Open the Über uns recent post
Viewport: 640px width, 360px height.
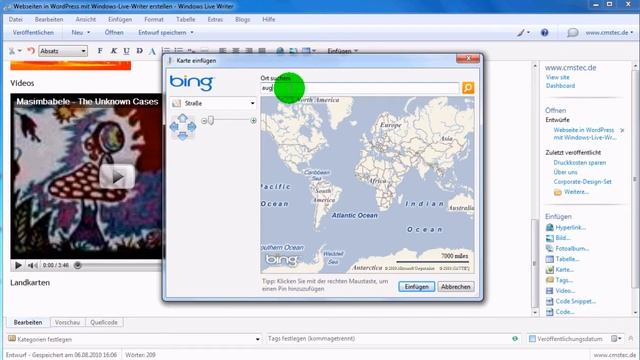(565, 172)
